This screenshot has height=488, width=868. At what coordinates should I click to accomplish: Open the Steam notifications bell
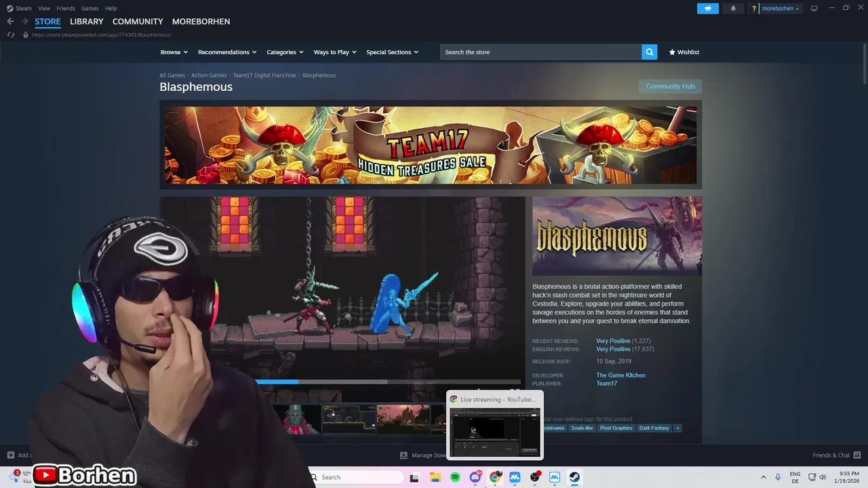pos(733,8)
